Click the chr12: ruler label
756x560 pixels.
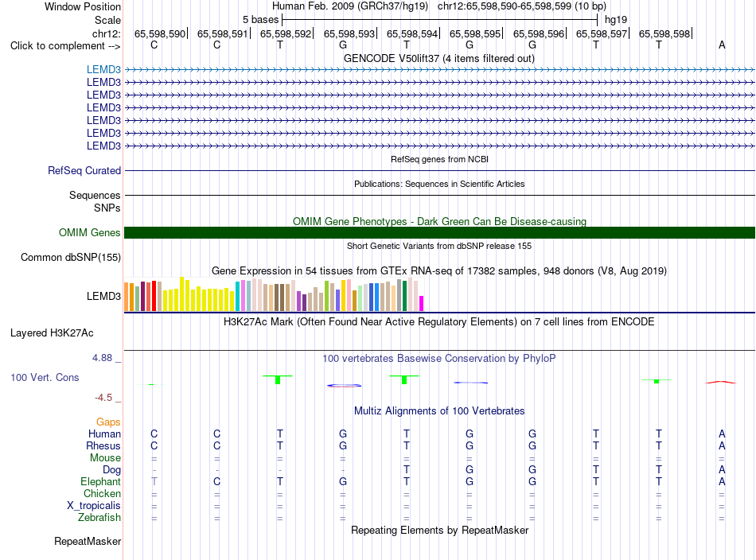coord(107,33)
